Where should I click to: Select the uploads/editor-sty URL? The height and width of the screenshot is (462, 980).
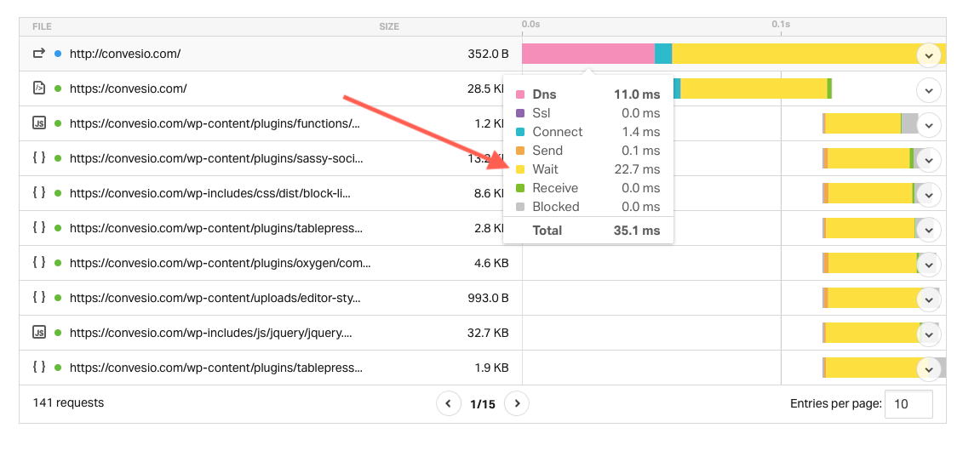215,299
